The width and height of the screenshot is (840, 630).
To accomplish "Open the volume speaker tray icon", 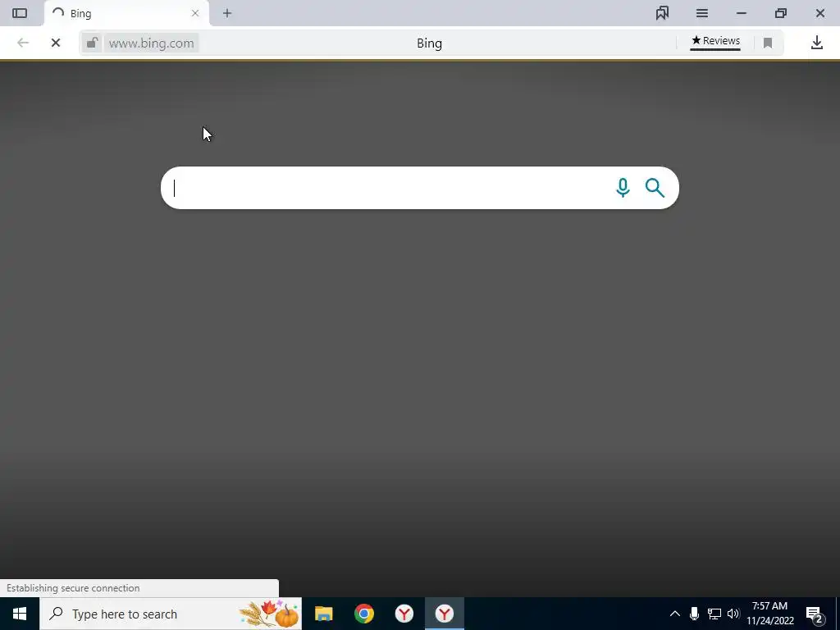I will coord(733,614).
